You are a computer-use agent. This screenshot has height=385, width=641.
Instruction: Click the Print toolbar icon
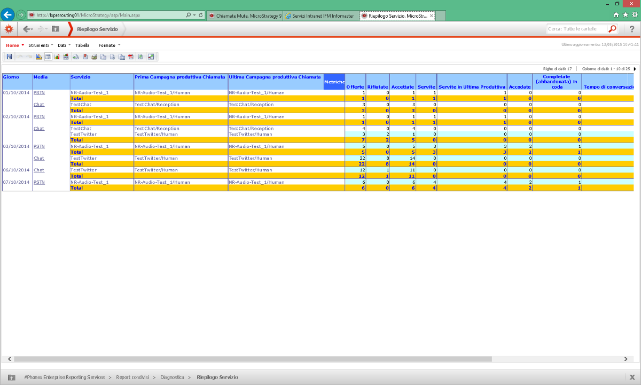[94, 57]
